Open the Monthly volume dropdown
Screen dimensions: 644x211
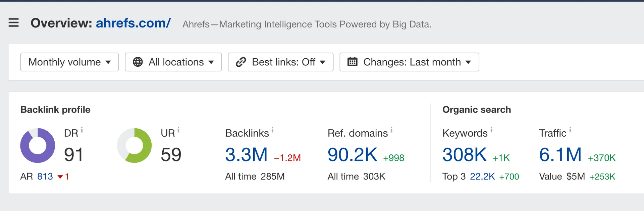click(x=69, y=62)
